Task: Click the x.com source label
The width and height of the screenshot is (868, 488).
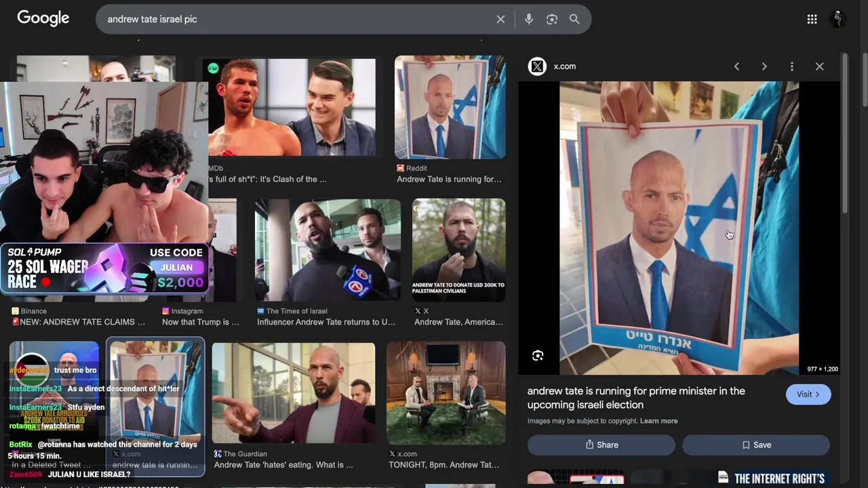Action: tap(565, 66)
